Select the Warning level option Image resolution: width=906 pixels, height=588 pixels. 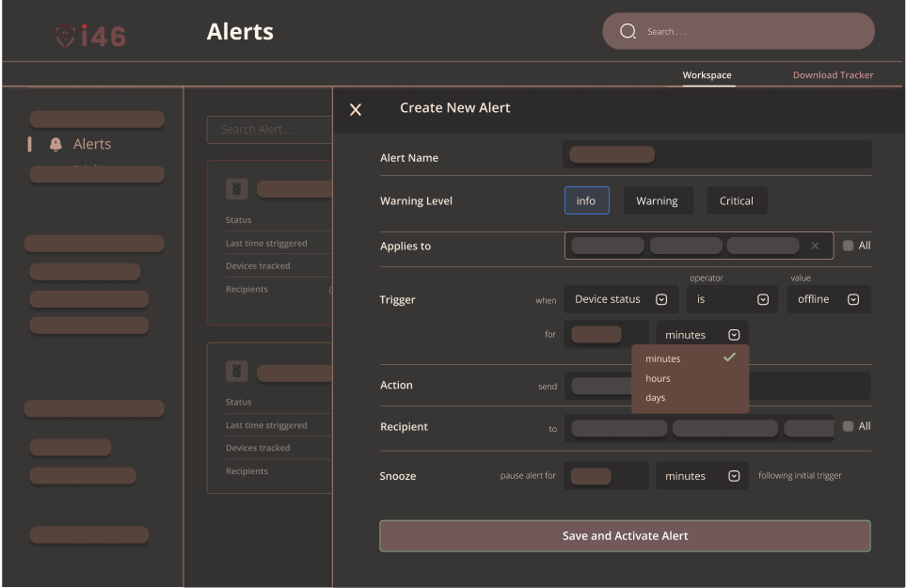658,200
